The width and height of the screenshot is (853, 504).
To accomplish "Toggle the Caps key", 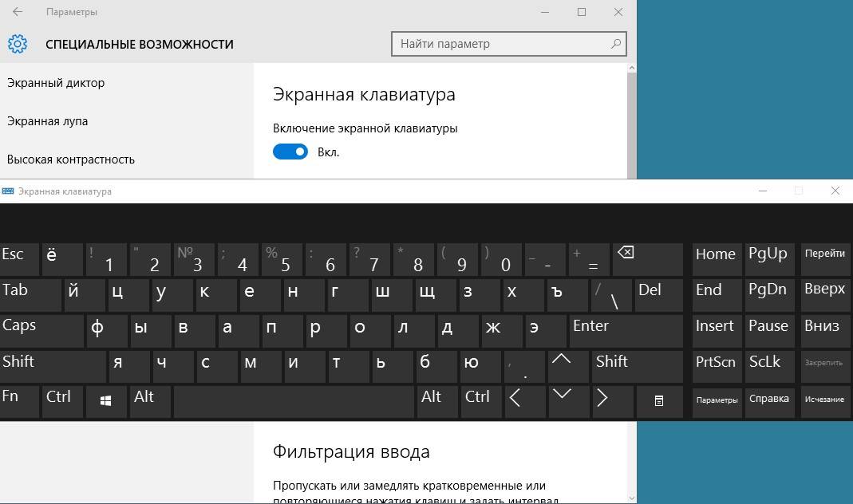I will 41,331.
